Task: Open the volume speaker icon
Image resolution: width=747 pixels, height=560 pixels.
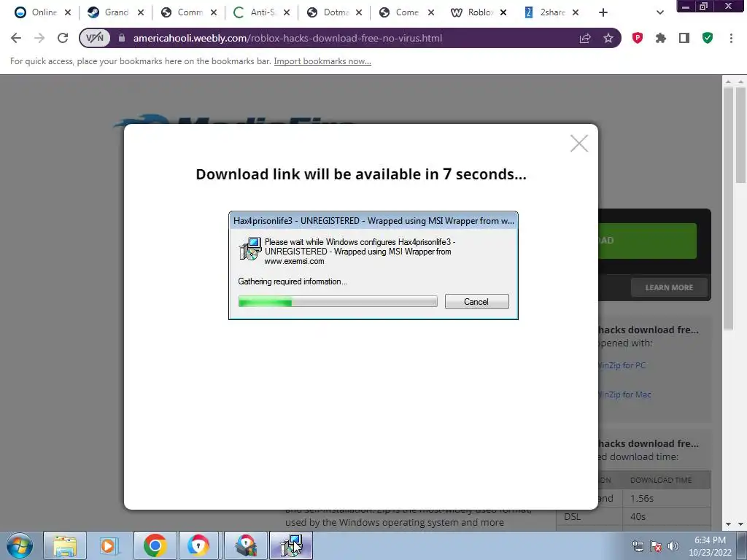Action: (673, 546)
